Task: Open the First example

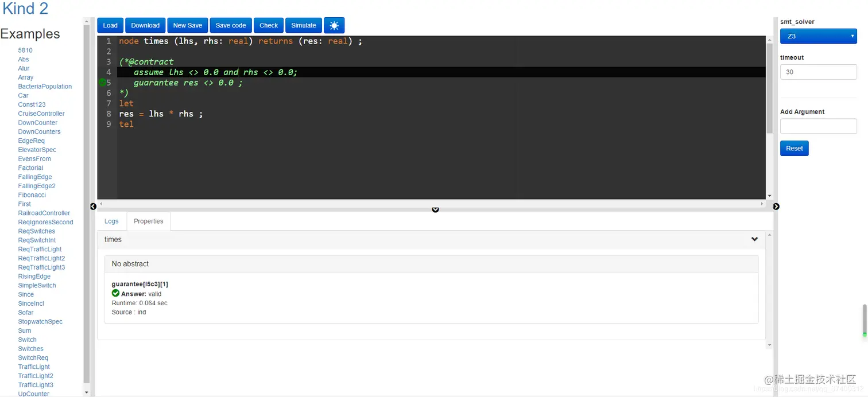Action: tap(25, 204)
